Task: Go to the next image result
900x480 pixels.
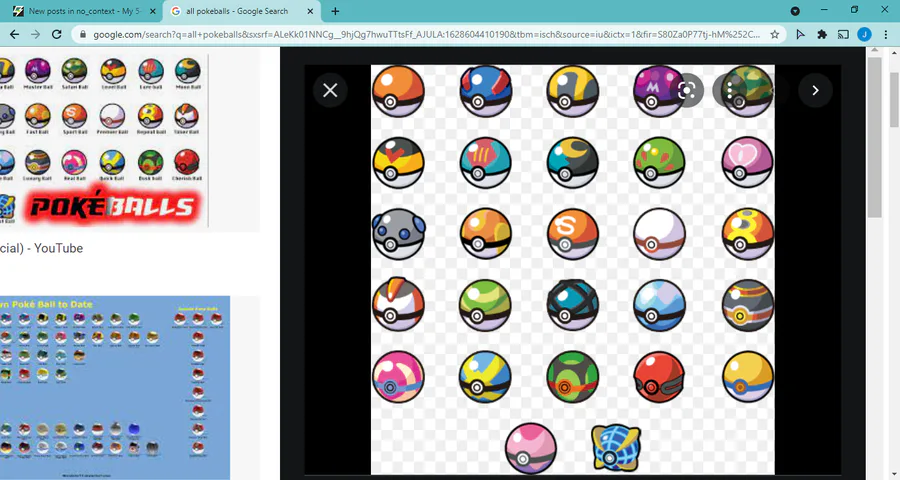Action: point(815,90)
